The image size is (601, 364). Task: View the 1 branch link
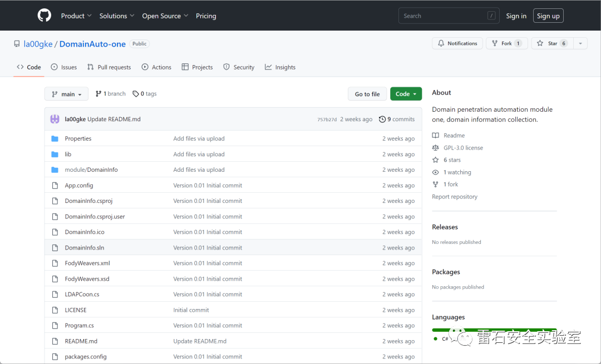click(110, 94)
